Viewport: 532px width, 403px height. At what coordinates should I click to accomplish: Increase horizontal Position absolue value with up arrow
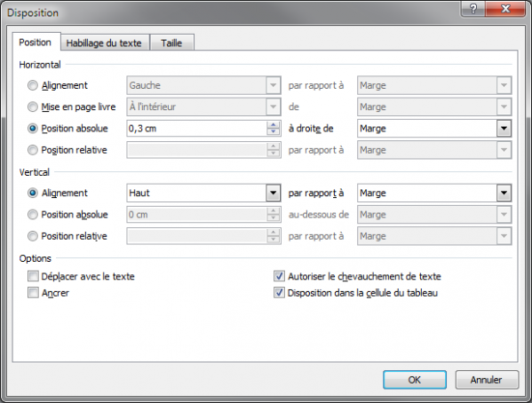tap(274, 125)
